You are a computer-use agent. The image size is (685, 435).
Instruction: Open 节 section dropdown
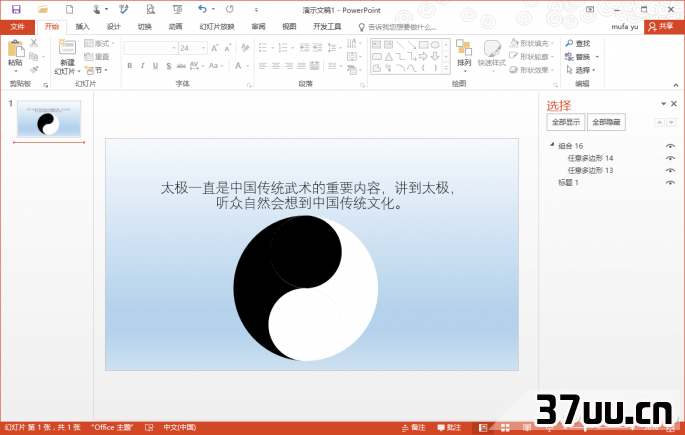tap(97, 70)
